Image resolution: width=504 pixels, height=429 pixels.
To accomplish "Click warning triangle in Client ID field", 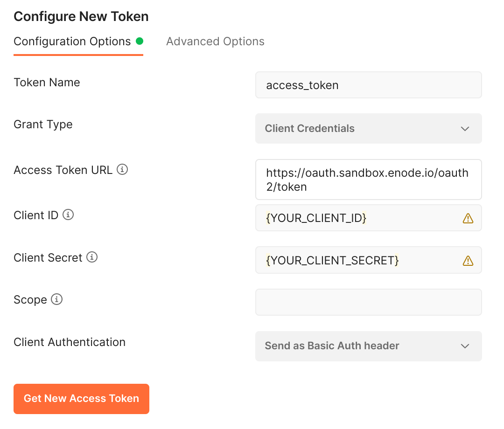I will (468, 218).
